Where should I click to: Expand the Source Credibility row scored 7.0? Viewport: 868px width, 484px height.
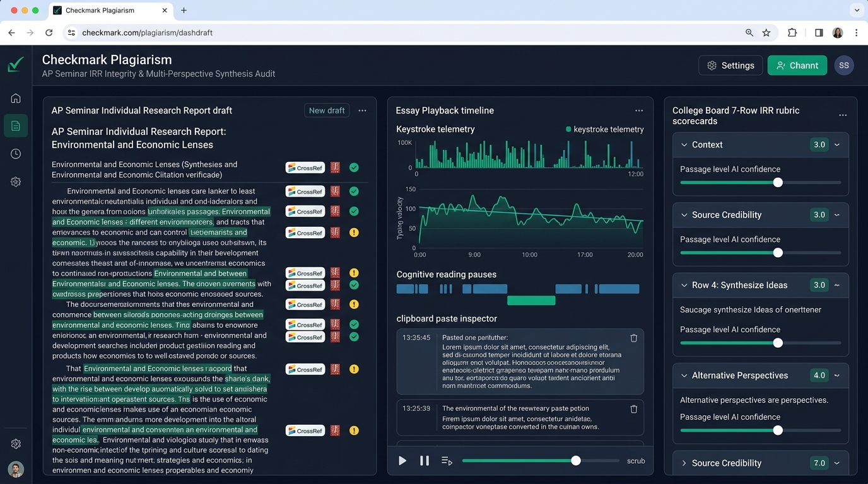[x=684, y=463]
